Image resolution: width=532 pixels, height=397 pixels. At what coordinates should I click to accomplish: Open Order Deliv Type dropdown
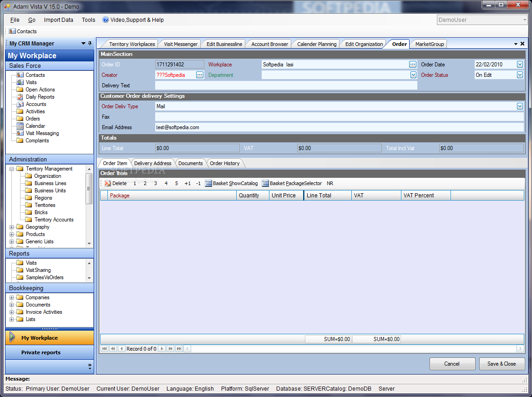tap(520, 106)
